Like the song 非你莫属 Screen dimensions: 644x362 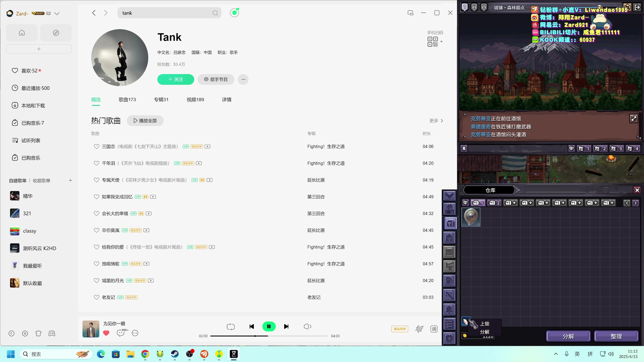[97, 231]
